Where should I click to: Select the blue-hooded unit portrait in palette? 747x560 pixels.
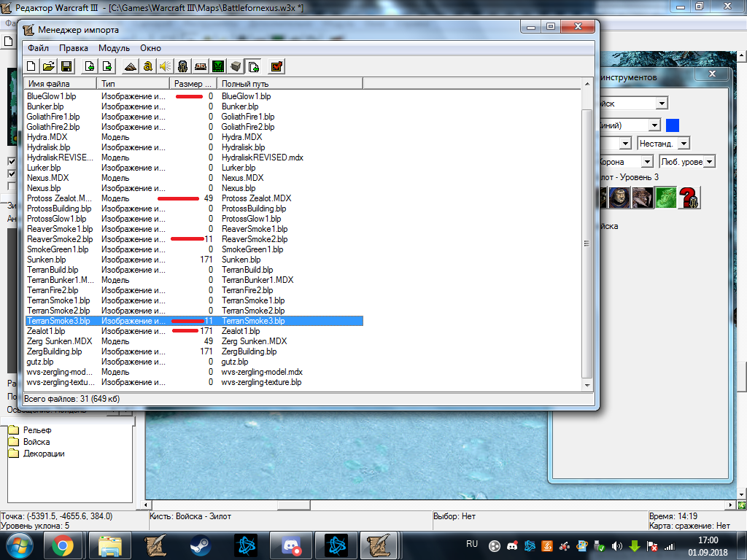pyautogui.click(x=619, y=197)
